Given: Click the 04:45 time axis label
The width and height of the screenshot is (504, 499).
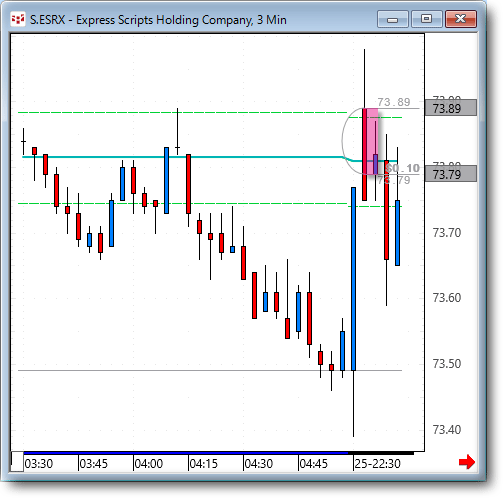Looking at the screenshot, I should coord(314,463).
